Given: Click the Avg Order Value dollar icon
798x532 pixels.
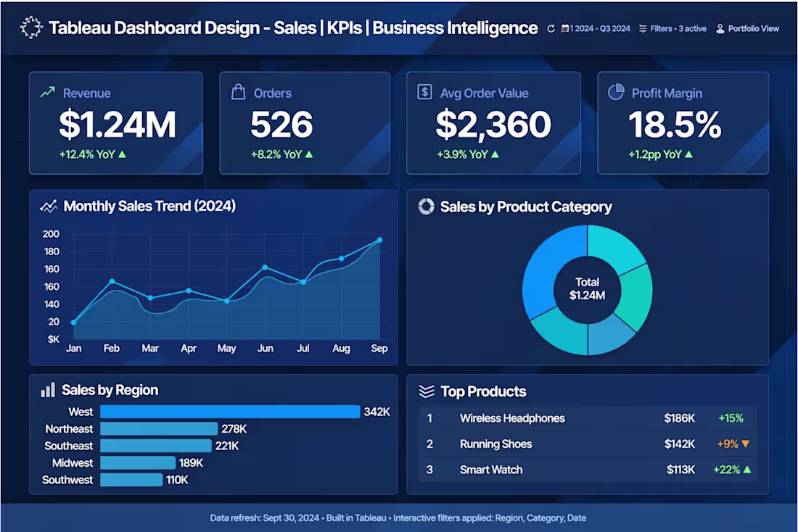Looking at the screenshot, I should coord(424,92).
